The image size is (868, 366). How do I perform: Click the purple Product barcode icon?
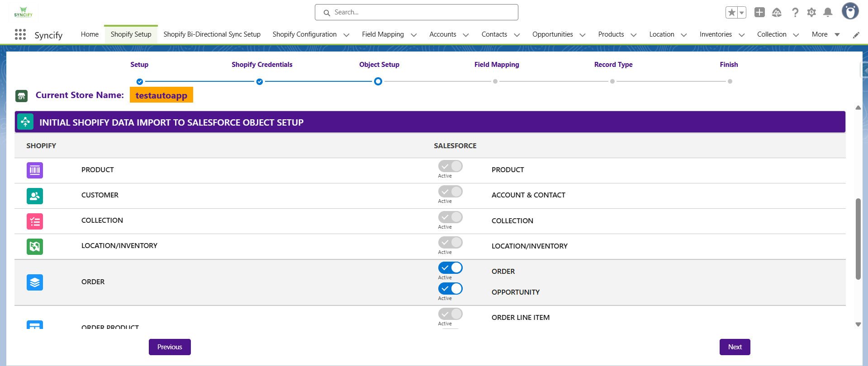(x=35, y=170)
